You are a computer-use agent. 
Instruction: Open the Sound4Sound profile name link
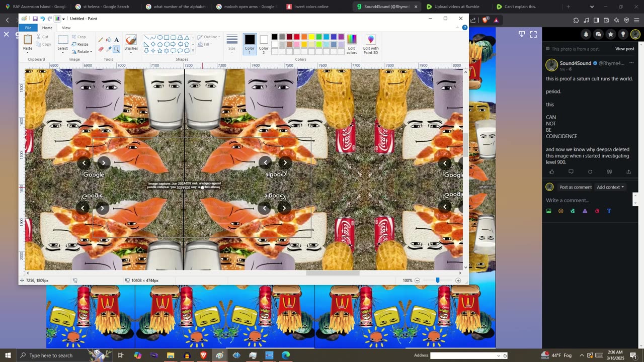(576, 63)
